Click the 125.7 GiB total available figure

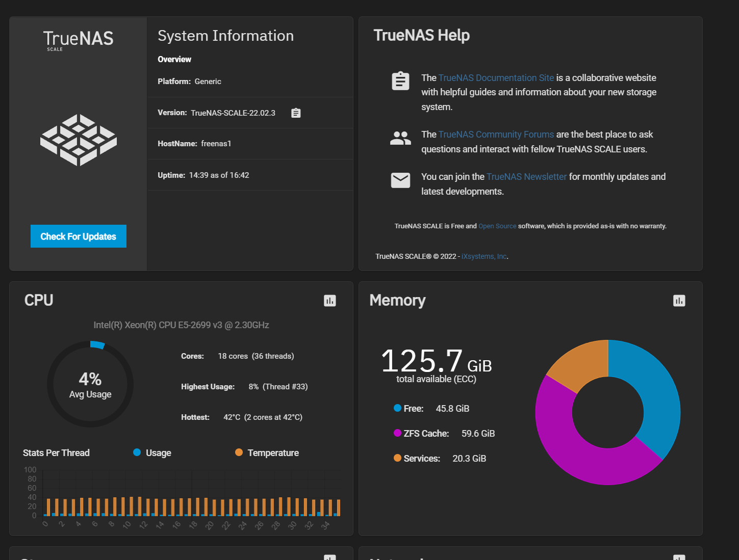(x=437, y=361)
